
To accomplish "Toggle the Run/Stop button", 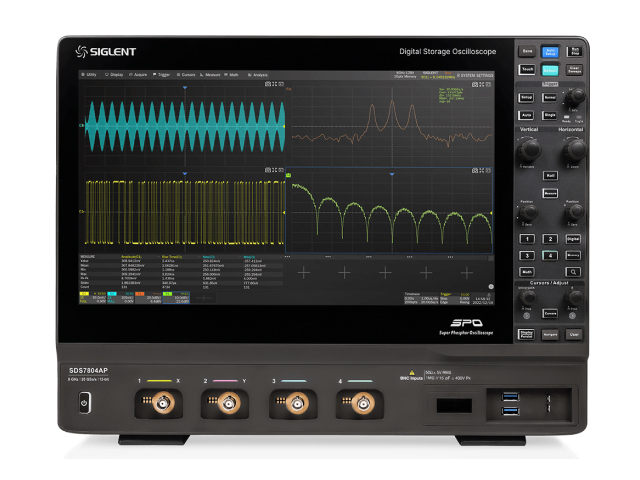I will (x=574, y=51).
